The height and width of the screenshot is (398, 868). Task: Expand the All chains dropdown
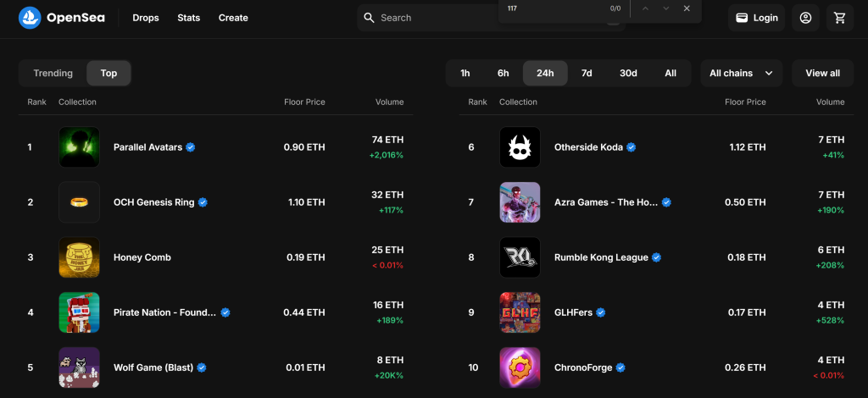point(741,74)
